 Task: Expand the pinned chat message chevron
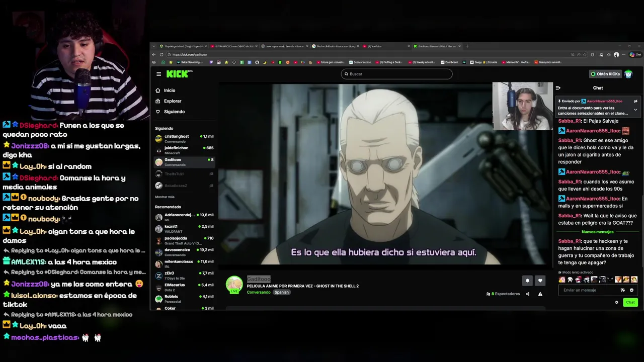(635, 110)
